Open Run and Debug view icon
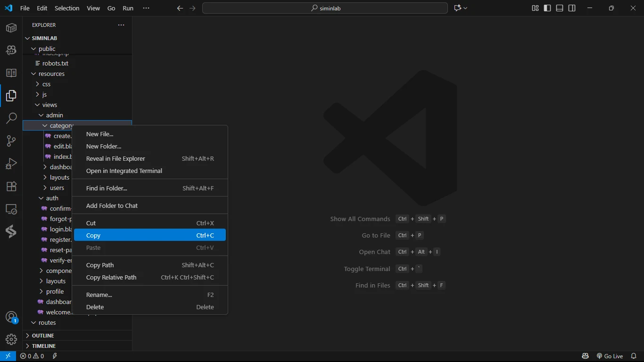644x362 pixels. [x=11, y=164]
